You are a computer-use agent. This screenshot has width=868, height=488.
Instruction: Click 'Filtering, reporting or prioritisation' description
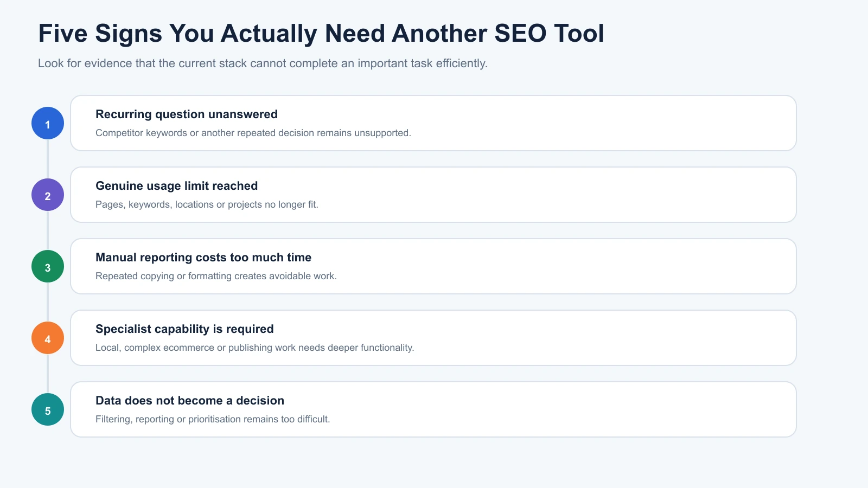click(213, 419)
